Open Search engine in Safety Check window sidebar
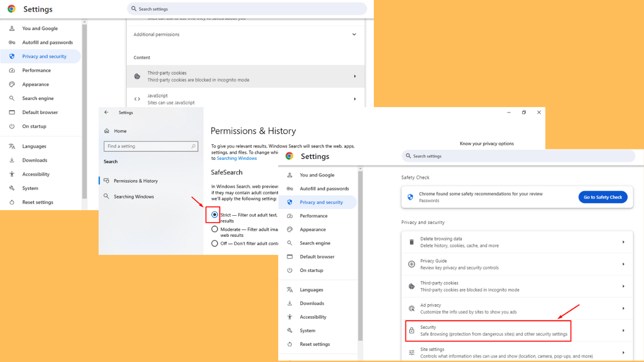The width and height of the screenshot is (644, 362). 317,243
